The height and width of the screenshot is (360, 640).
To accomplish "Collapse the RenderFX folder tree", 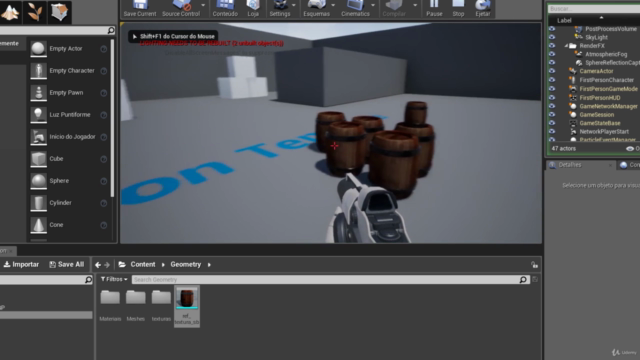I will [566, 46].
